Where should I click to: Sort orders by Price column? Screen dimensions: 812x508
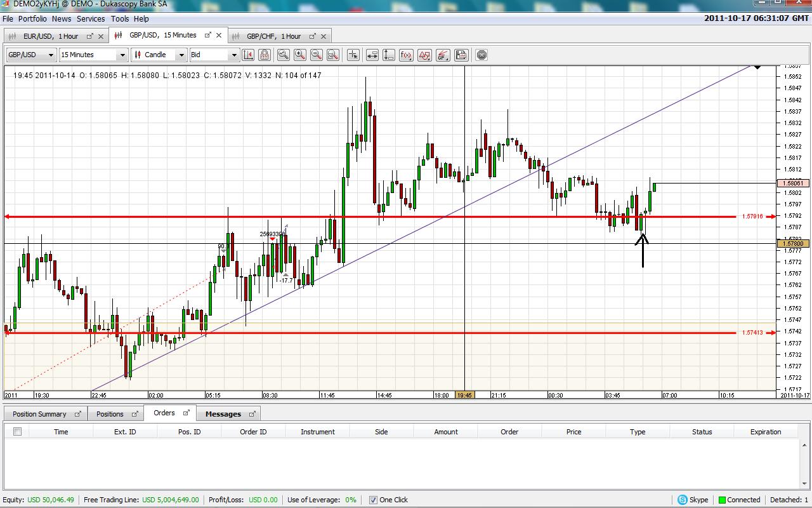click(573, 432)
